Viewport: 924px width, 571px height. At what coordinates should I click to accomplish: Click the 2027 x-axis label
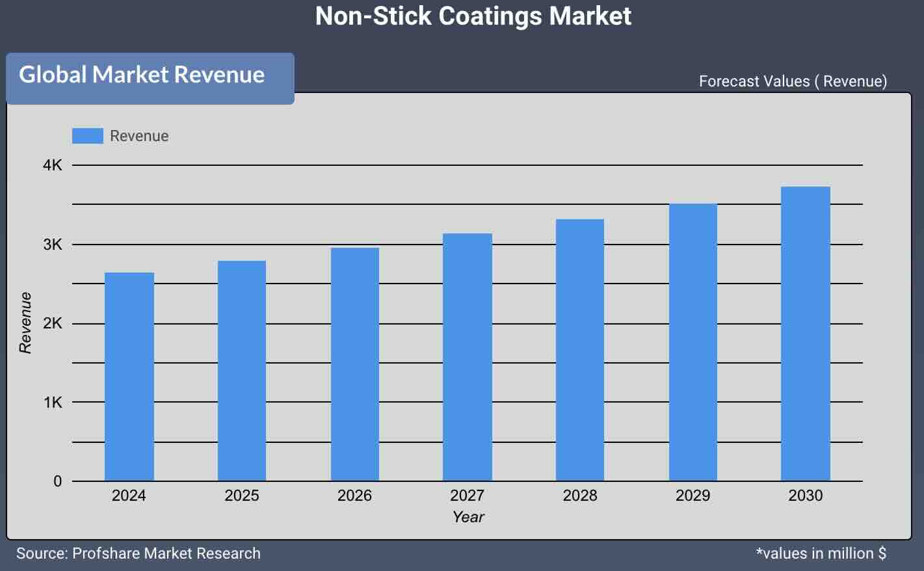pyautogui.click(x=467, y=496)
